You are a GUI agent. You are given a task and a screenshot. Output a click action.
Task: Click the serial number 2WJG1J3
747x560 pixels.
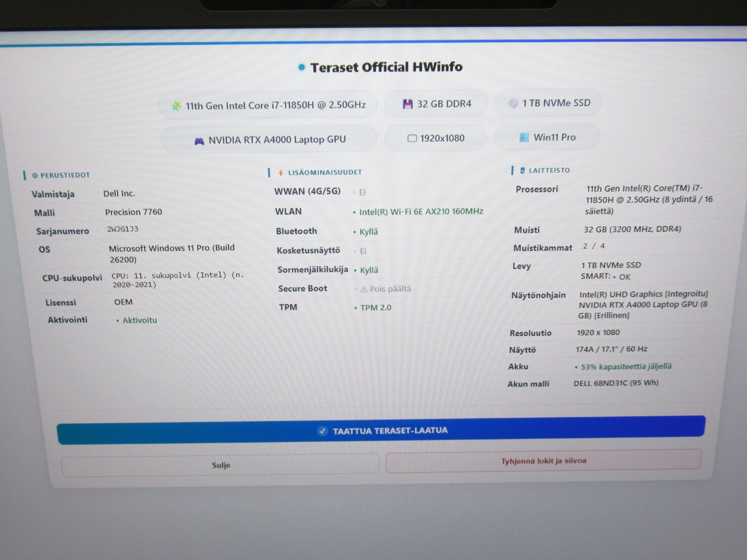pos(123,229)
